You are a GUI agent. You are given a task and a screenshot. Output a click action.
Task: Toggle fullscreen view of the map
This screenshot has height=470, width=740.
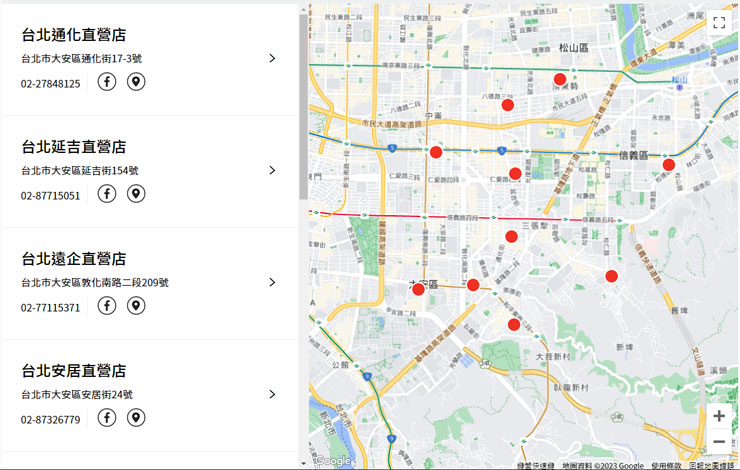click(719, 24)
